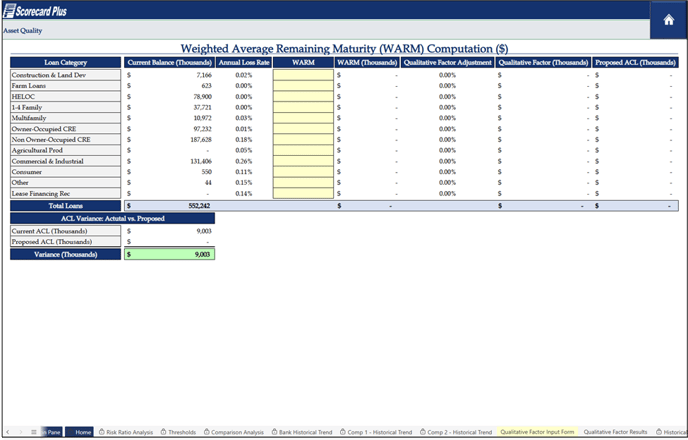Click Qualitative Factor Adjustment header
688x440 pixels.
point(448,63)
